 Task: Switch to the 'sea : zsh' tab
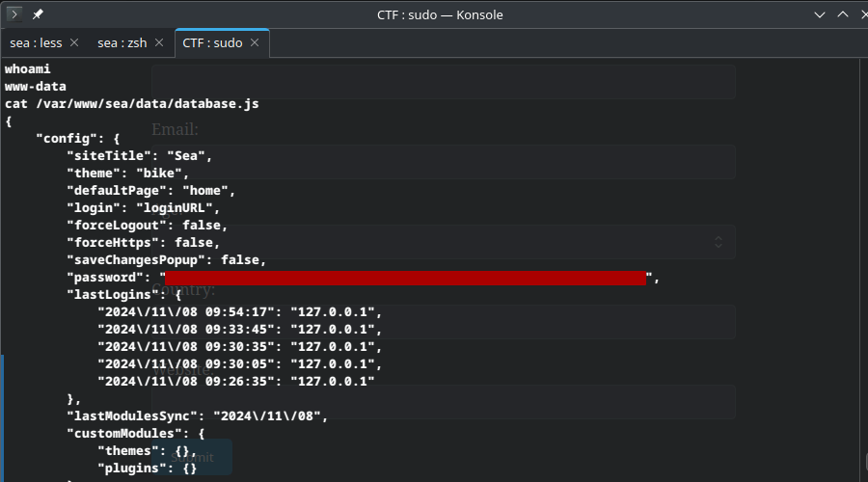pos(122,43)
